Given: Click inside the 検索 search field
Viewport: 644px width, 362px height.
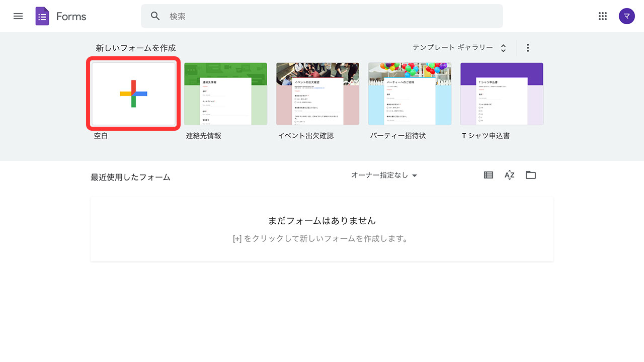Looking at the screenshot, I should [x=322, y=16].
